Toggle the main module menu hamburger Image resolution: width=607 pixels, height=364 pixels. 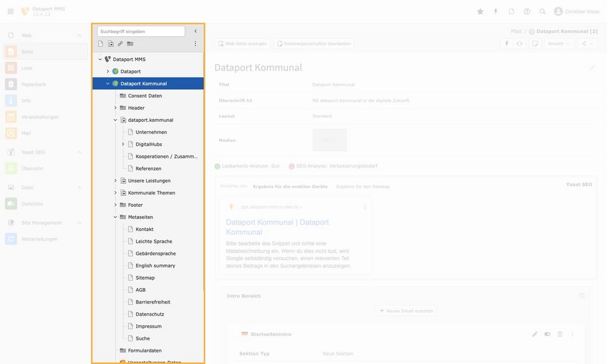point(10,12)
